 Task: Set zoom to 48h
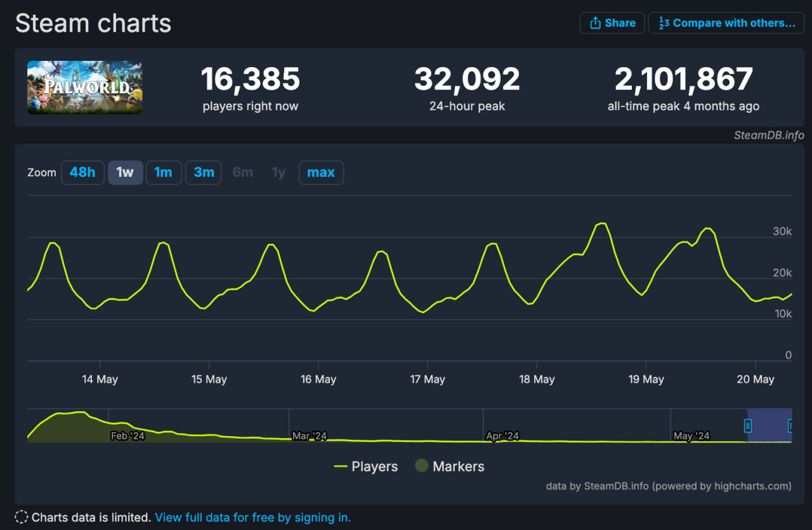pyautogui.click(x=82, y=172)
